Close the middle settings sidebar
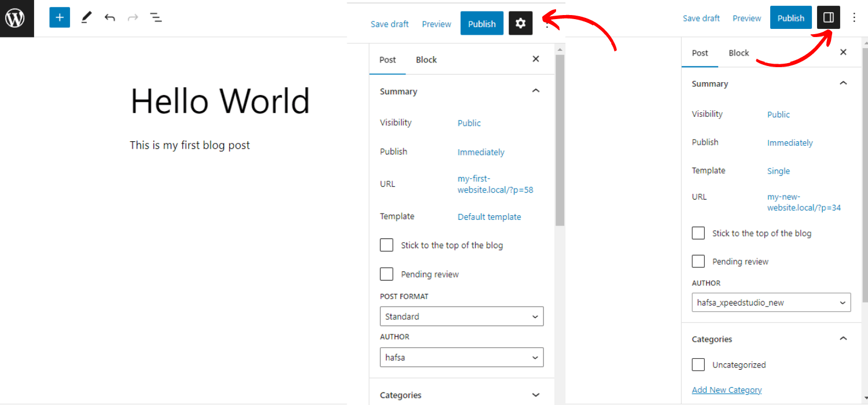This screenshot has width=868, height=405. (x=536, y=59)
